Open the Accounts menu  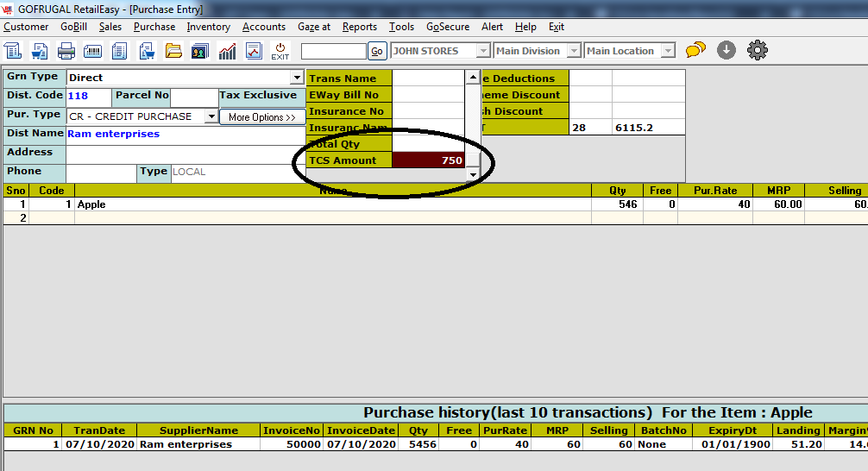pyautogui.click(x=264, y=27)
